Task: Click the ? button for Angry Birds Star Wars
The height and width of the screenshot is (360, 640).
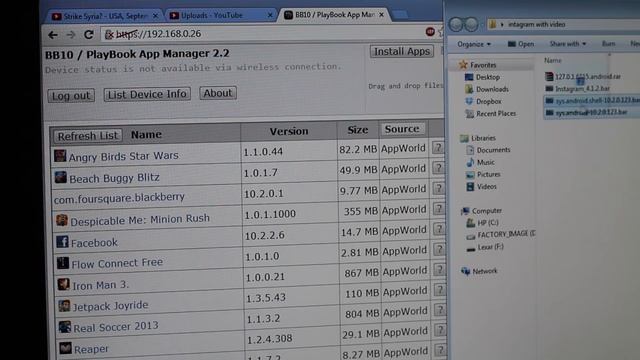Action: pos(438,148)
